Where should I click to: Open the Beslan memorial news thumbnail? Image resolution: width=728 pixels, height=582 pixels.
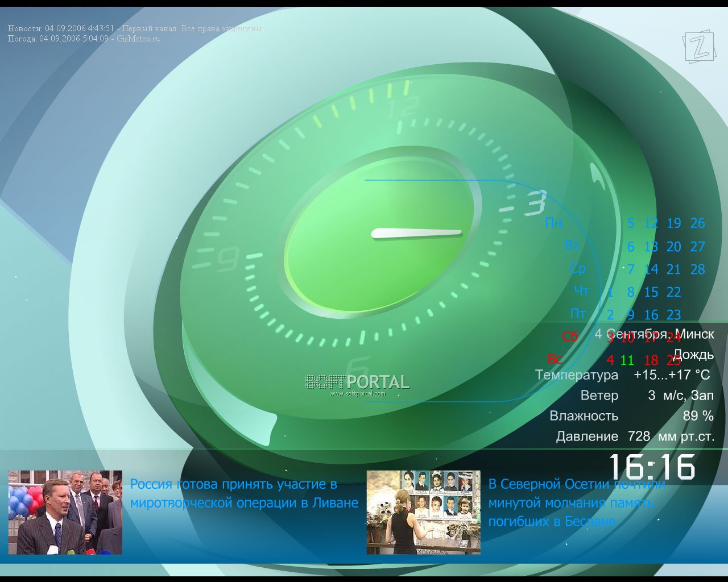423,512
